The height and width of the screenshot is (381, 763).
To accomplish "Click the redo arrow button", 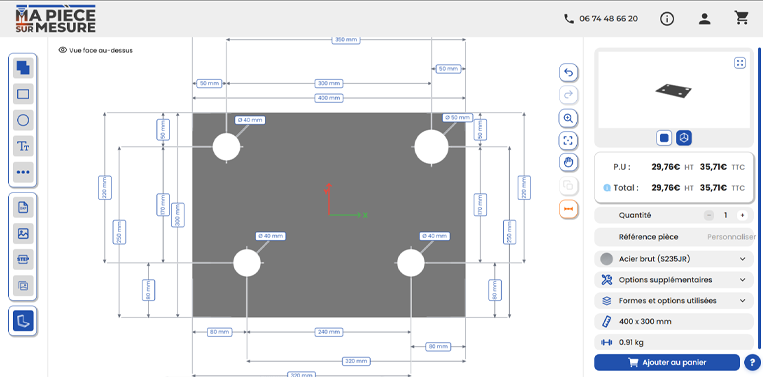I will (568, 95).
